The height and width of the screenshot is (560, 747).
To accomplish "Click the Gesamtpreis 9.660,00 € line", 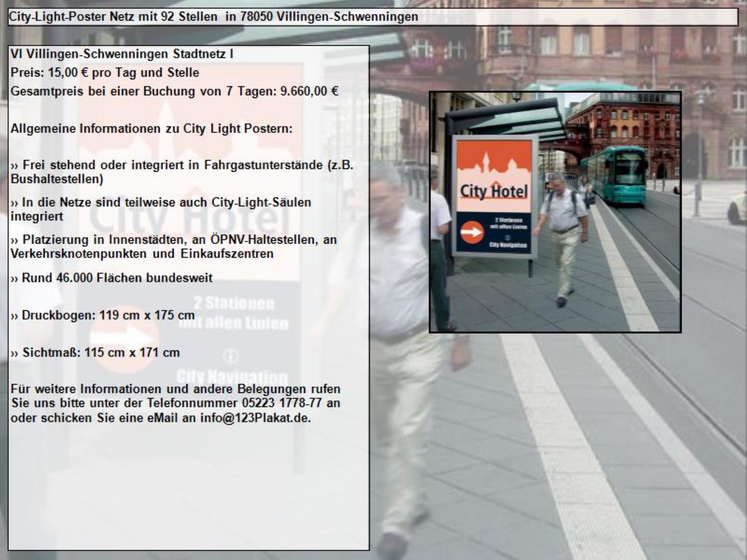I will (x=174, y=92).
